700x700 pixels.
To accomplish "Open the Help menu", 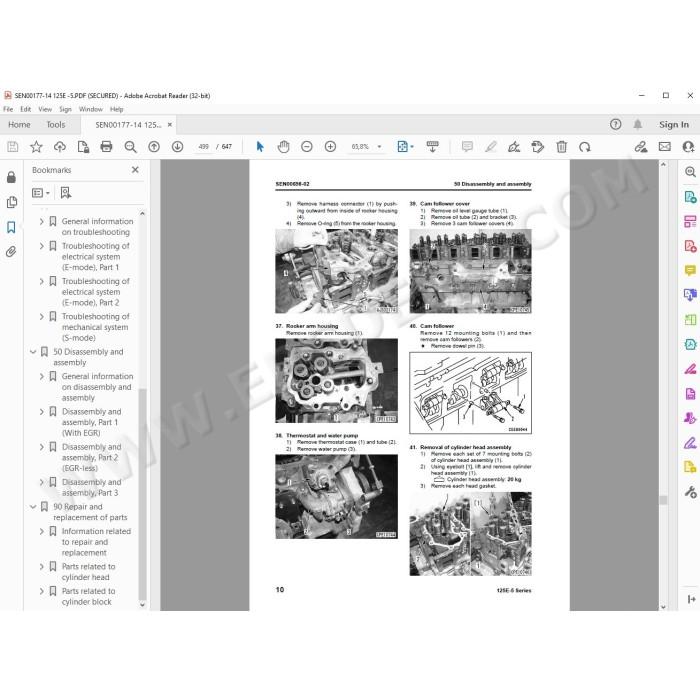I will [117, 109].
